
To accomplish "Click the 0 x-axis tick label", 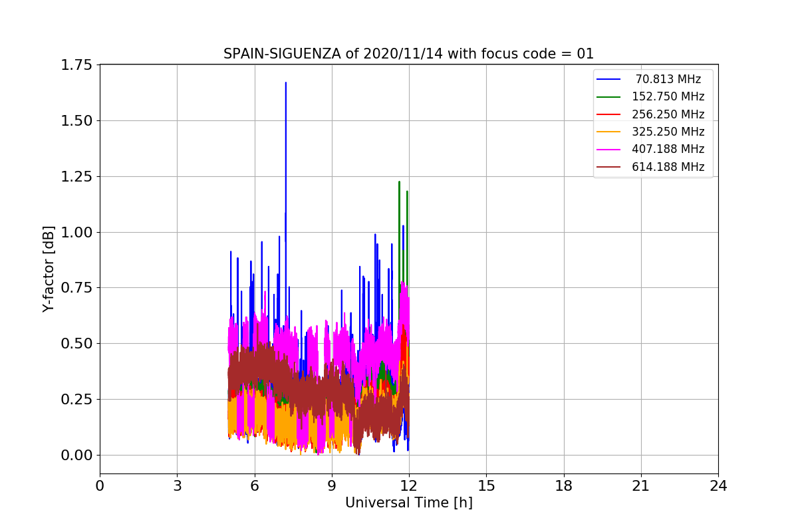I will (x=100, y=486).
